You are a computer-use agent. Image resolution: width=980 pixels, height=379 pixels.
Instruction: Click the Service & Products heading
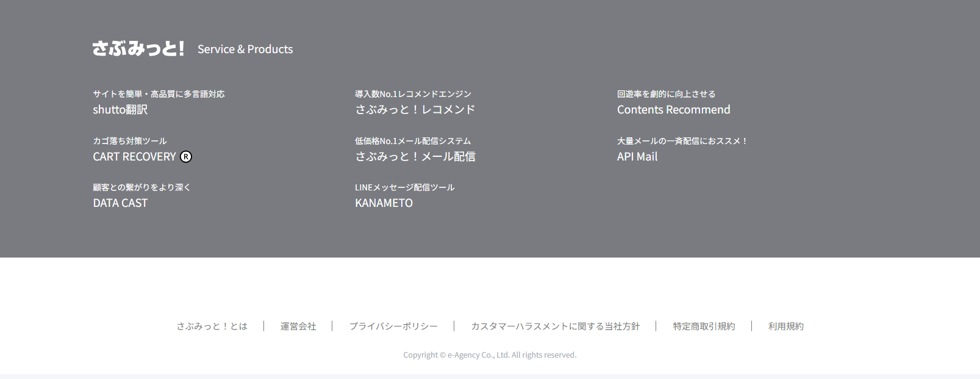coord(245,49)
